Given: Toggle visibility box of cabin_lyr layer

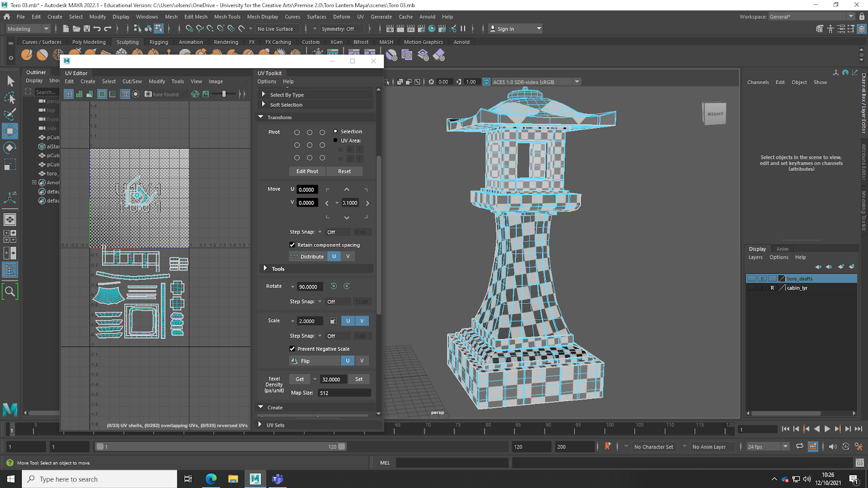Looking at the screenshot, I should tap(751, 288).
